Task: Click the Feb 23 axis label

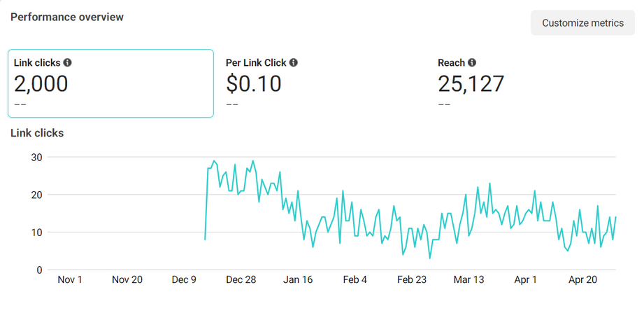Action: point(412,280)
